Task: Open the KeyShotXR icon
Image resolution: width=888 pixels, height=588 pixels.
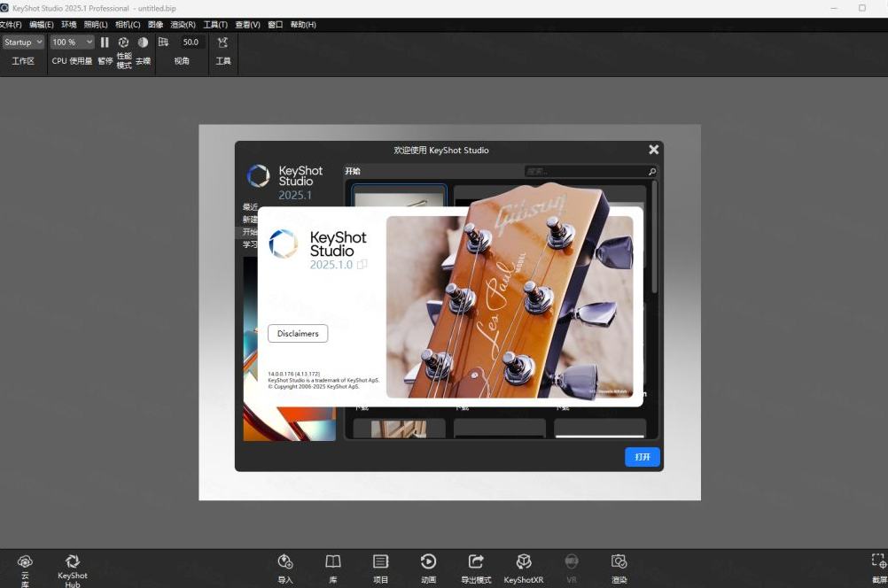Action: [524, 561]
